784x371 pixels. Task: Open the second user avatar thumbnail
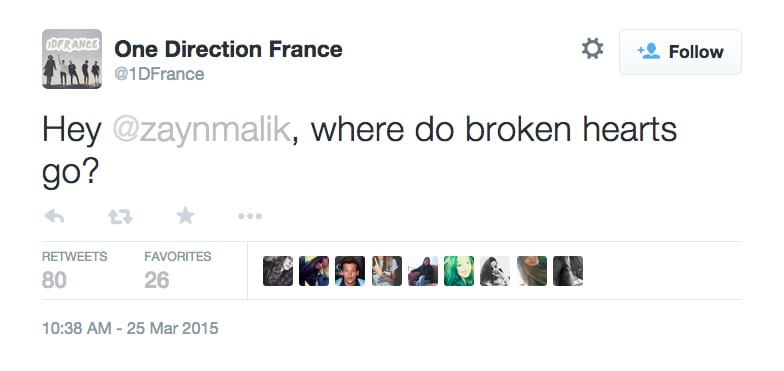[314, 271]
